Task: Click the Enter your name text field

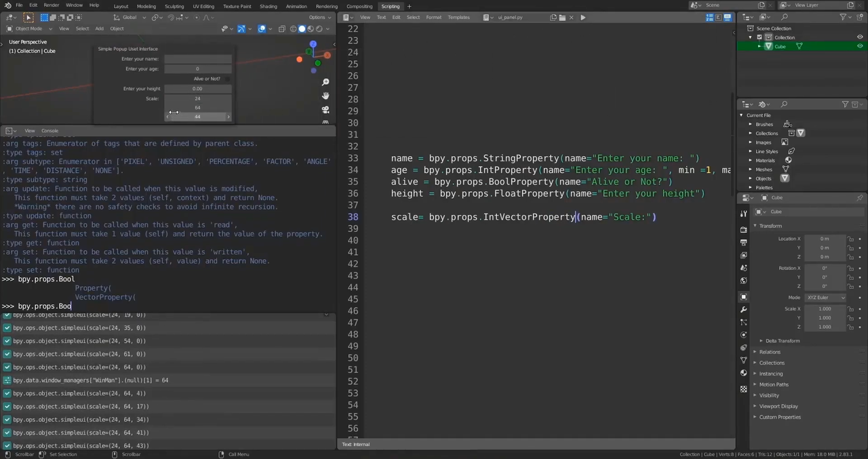Action: pyautogui.click(x=198, y=59)
